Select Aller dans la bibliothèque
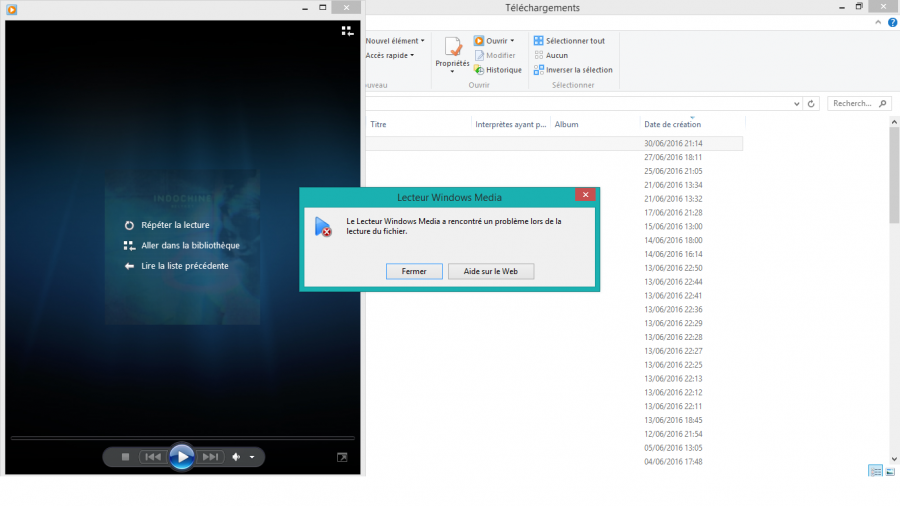900x506 pixels. coord(181,246)
